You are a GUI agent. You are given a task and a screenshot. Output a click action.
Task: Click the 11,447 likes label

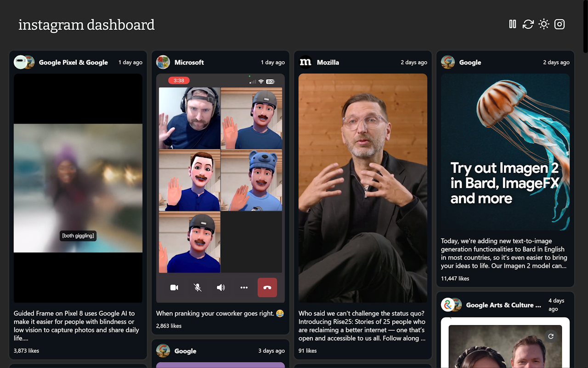coord(455,278)
